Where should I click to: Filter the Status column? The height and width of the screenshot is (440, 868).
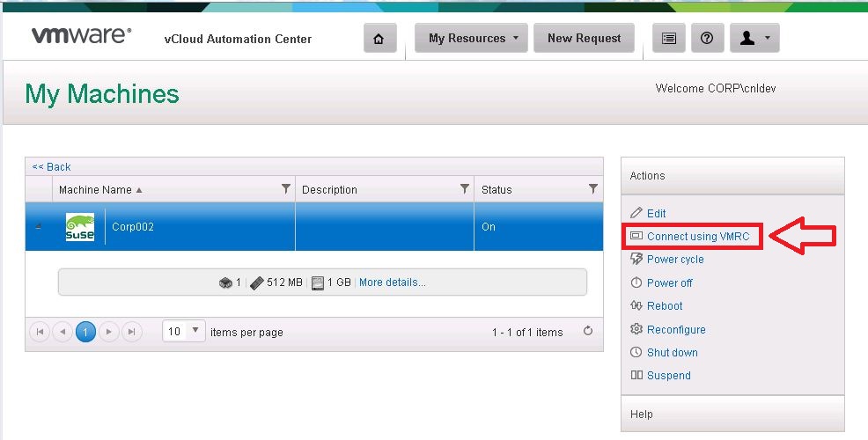click(592, 189)
